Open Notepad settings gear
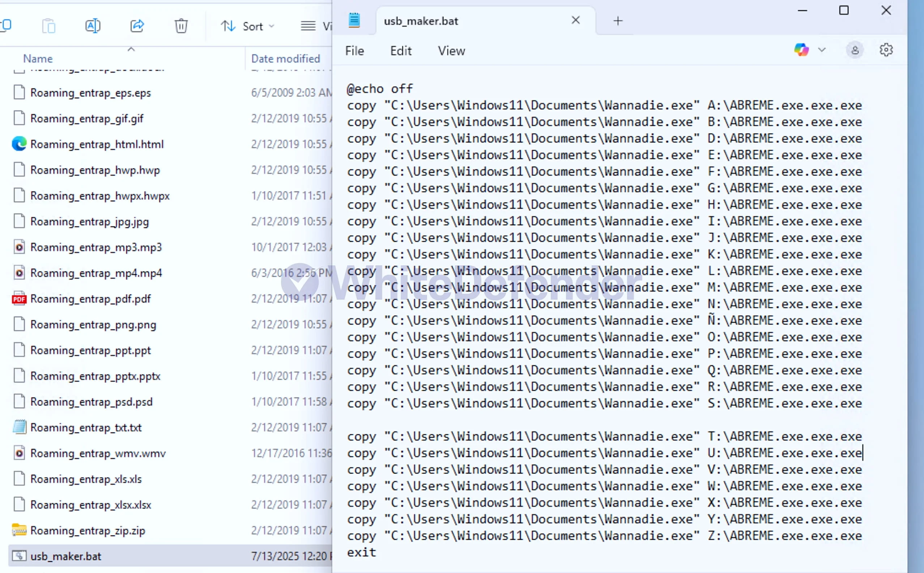 click(886, 50)
